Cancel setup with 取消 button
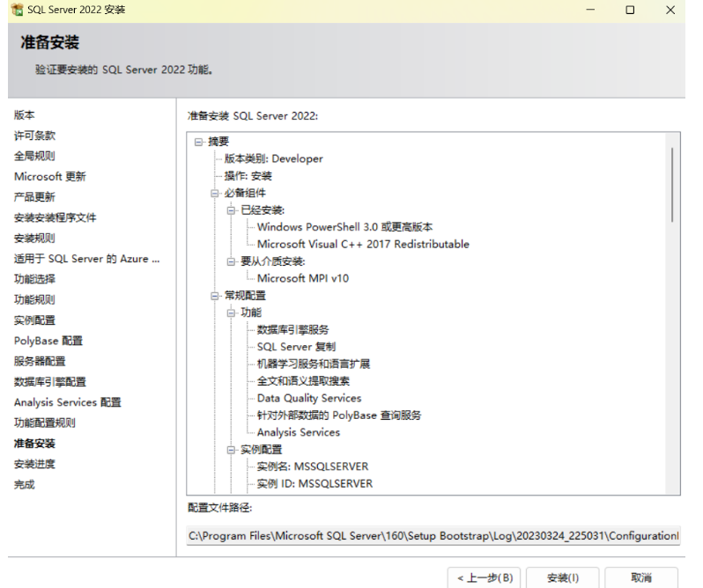 (x=641, y=577)
